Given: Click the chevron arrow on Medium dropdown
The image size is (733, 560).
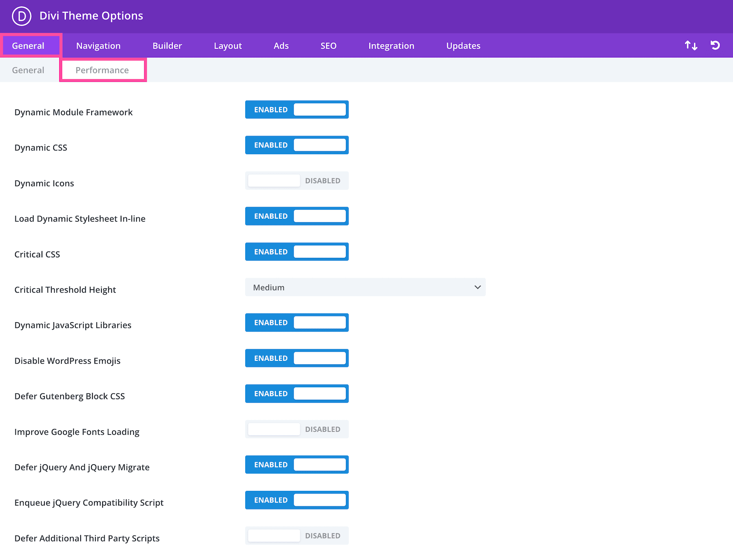Looking at the screenshot, I should coord(477,287).
